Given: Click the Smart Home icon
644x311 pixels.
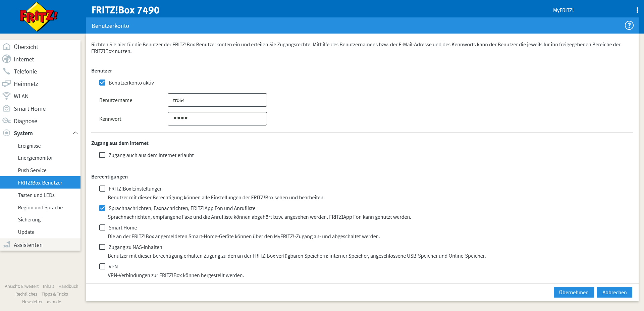Looking at the screenshot, I should [6, 108].
